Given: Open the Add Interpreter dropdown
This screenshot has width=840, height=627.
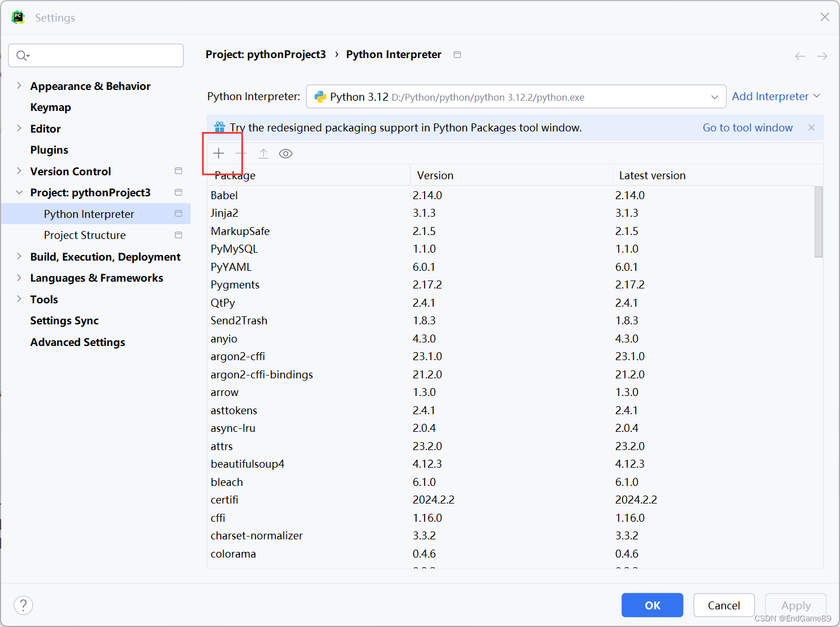Looking at the screenshot, I should click(776, 96).
